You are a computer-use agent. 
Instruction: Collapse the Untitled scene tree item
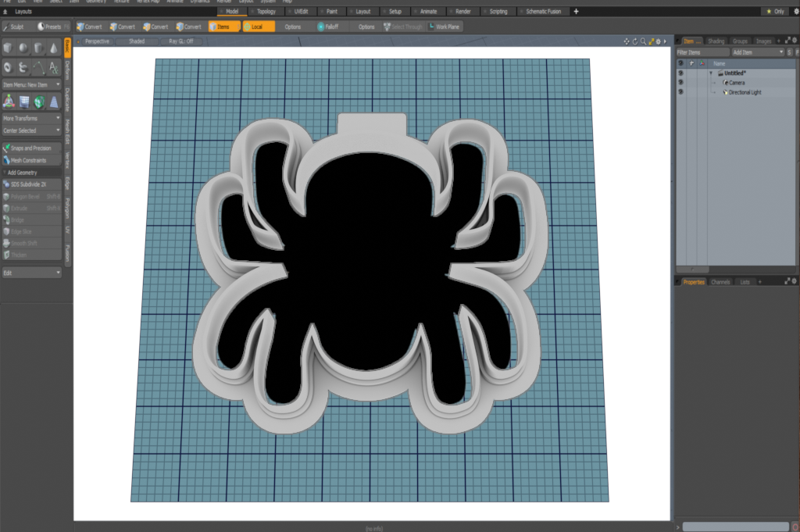point(710,73)
